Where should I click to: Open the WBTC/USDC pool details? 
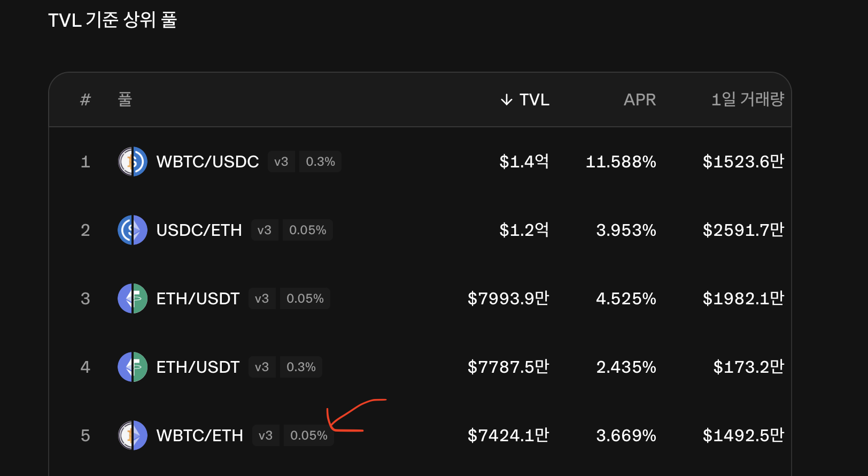pyautogui.click(x=207, y=161)
